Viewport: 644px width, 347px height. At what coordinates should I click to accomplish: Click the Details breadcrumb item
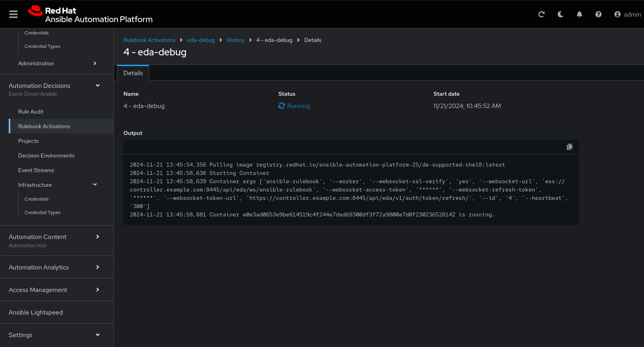(x=313, y=40)
